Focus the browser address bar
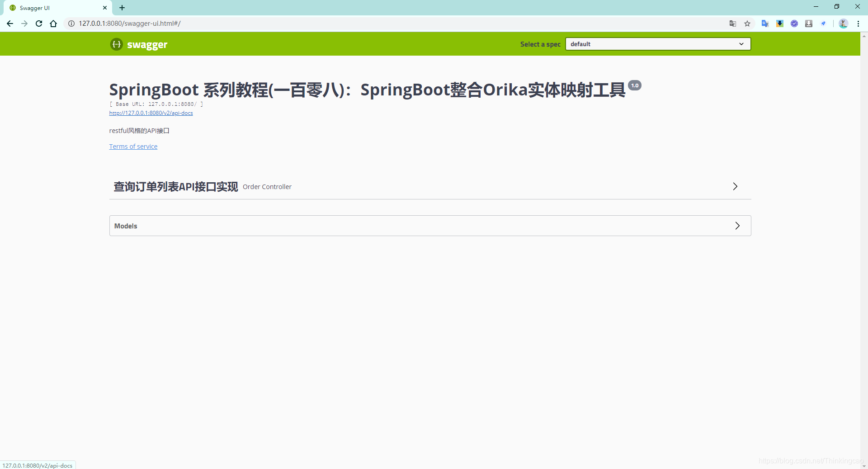Viewport: 868px width, 469px height. 398,24
